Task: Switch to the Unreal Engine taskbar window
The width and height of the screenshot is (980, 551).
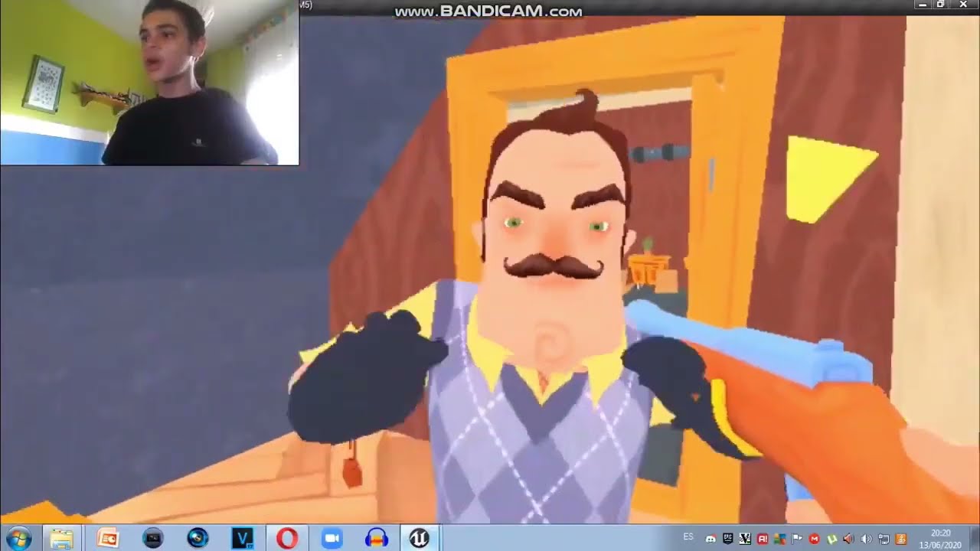Action: point(419,538)
